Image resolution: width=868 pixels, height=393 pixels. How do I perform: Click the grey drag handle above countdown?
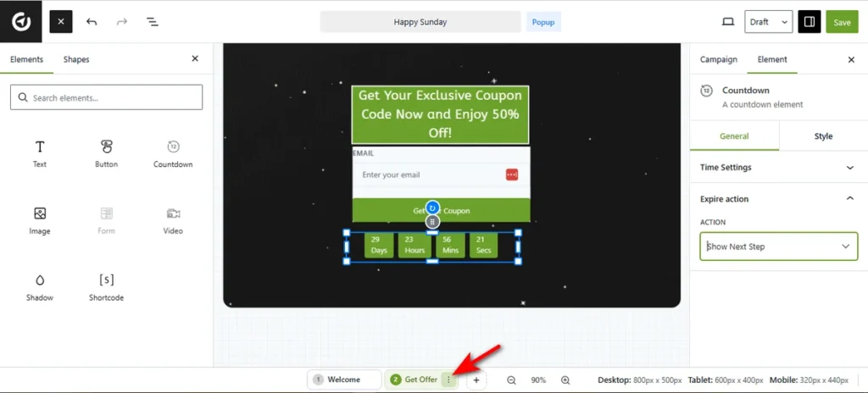(433, 222)
